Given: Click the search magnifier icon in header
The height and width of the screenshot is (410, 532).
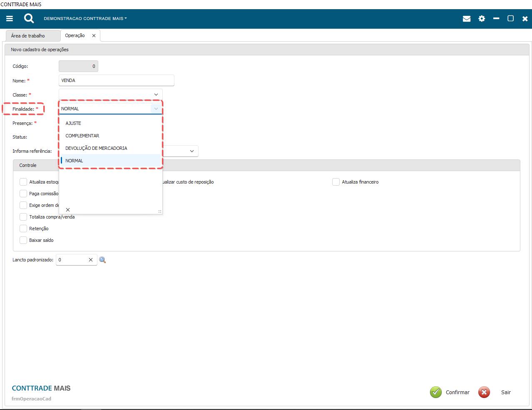Looking at the screenshot, I should (29, 18).
